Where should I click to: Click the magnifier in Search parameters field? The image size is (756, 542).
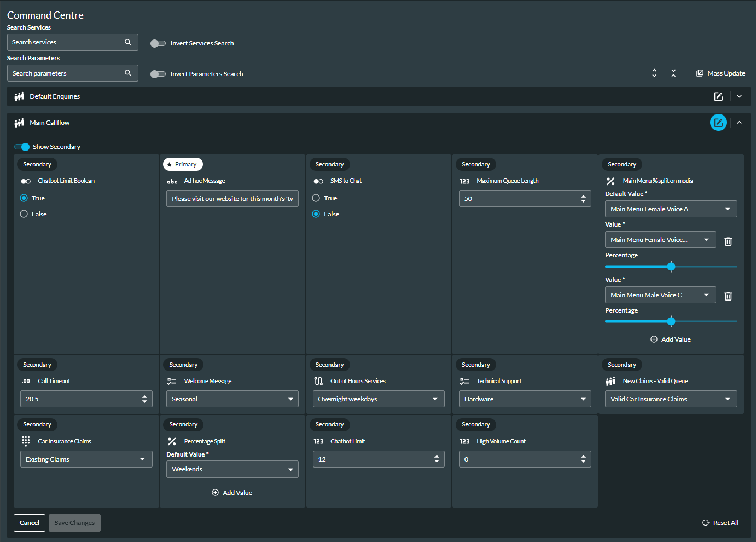click(x=128, y=73)
